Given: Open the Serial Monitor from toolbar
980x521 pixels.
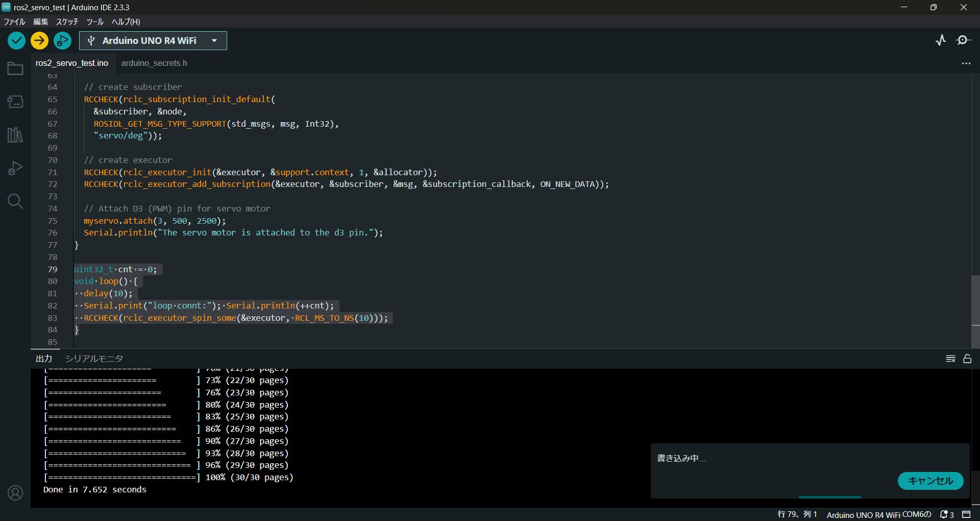Looking at the screenshot, I should (x=963, y=40).
